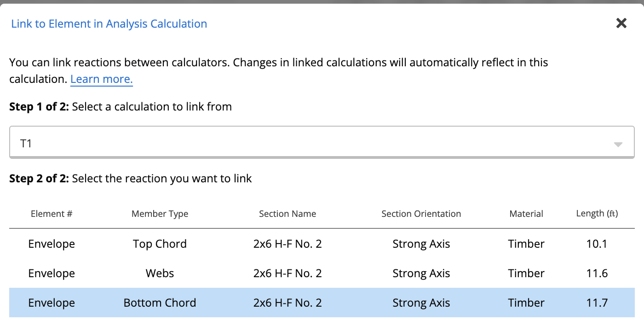Close the Link to Element dialog
Viewport: 644px width, 326px height.
pyautogui.click(x=621, y=23)
